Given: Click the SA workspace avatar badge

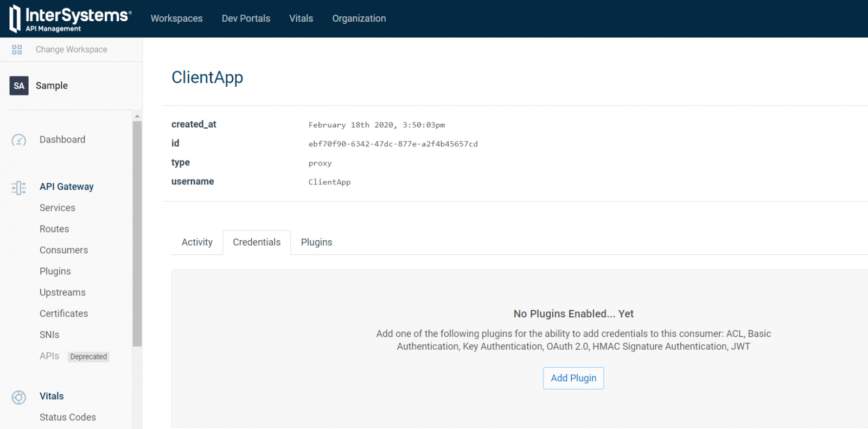Looking at the screenshot, I should 19,86.
